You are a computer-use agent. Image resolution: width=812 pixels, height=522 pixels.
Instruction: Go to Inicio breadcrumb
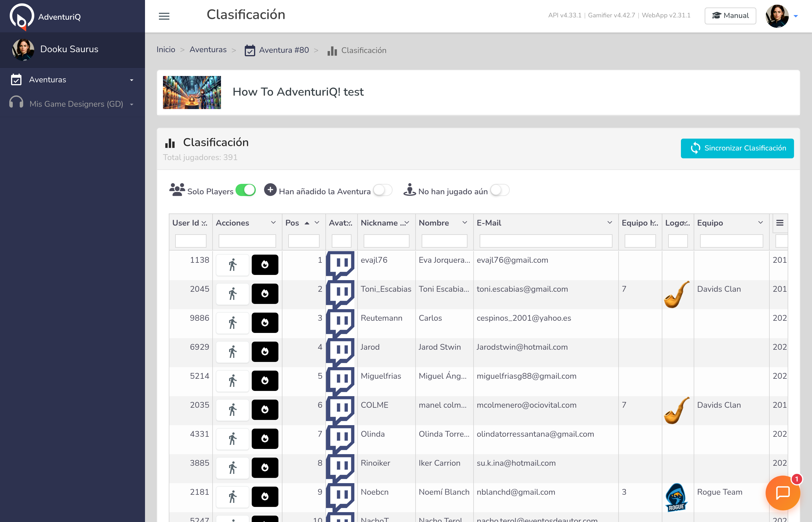pos(166,50)
